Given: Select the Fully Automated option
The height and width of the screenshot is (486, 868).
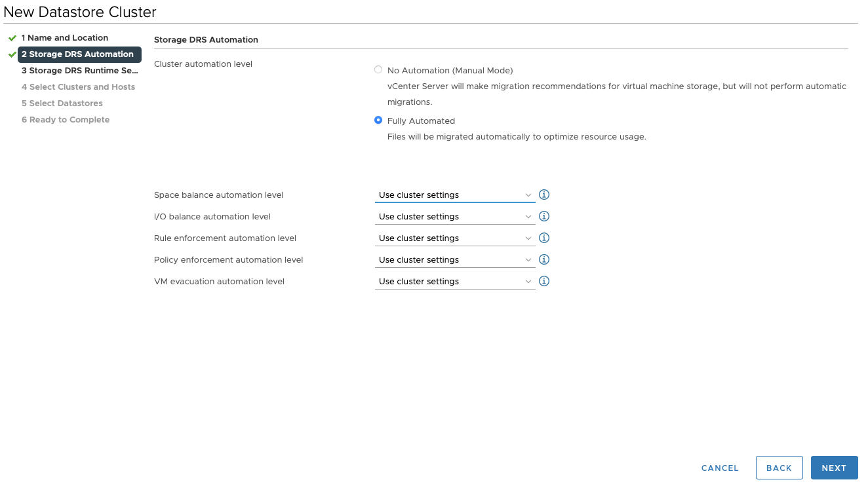Looking at the screenshot, I should point(378,121).
